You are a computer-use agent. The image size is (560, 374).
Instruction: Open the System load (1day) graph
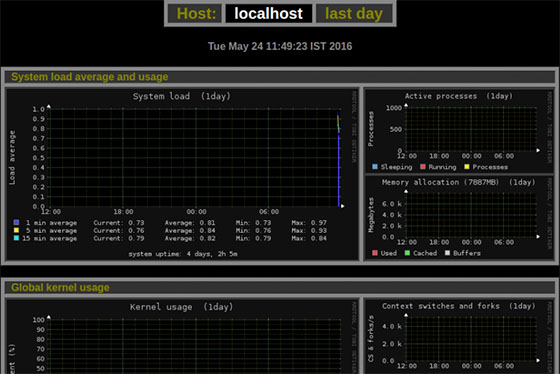pos(182,174)
